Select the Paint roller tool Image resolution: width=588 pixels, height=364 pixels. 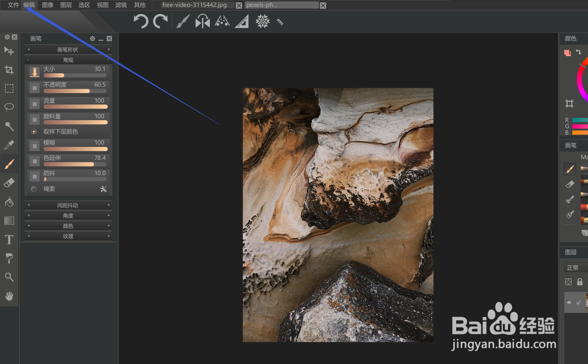(9, 258)
